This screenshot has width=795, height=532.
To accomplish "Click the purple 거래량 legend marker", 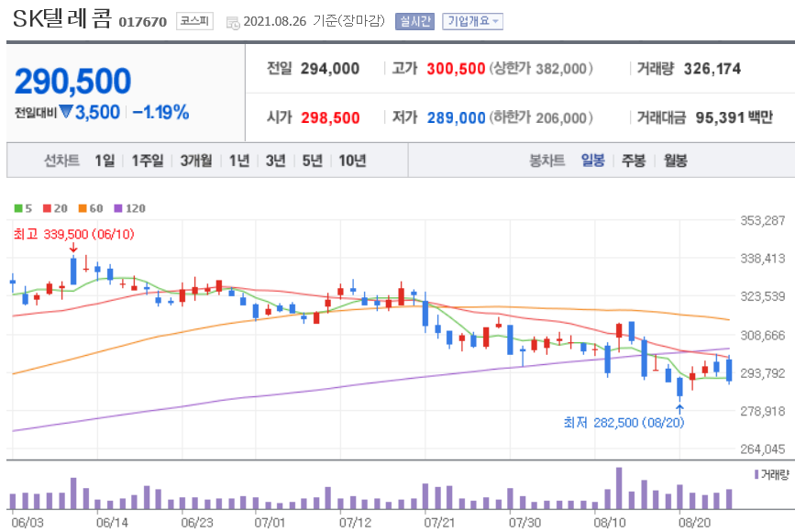I will 756,475.
